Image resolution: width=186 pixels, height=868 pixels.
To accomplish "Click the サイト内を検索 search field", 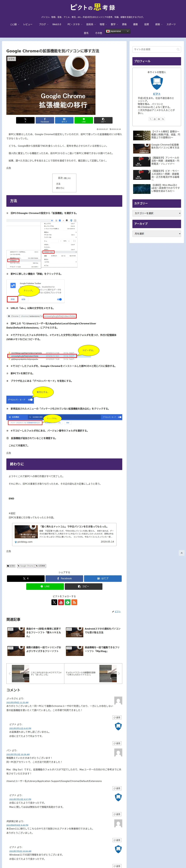I will [x=157, y=49].
